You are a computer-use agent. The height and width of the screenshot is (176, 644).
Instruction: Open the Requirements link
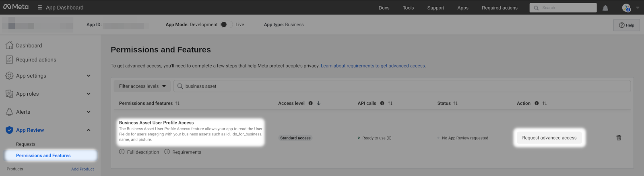pos(187,152)
